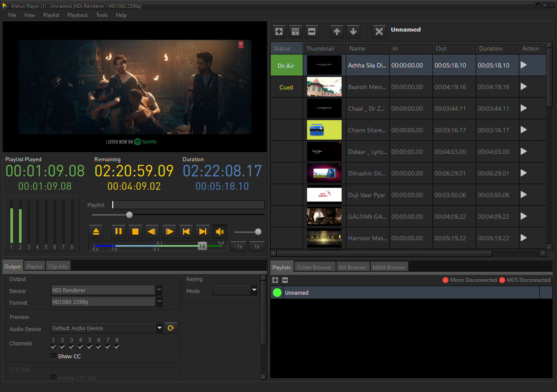Open the Audio Device dropdown
The height and width of the screenshot is (392, 557).
point(160,328)
